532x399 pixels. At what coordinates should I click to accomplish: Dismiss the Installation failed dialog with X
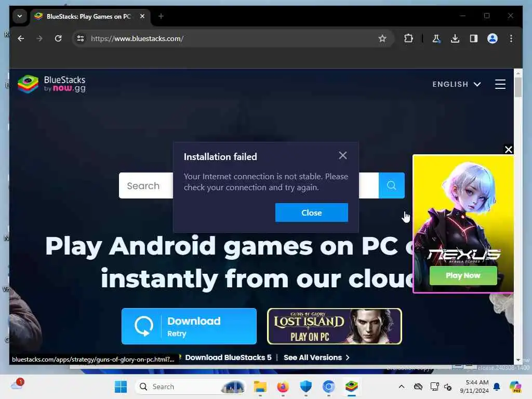click(x=343, y=155)
